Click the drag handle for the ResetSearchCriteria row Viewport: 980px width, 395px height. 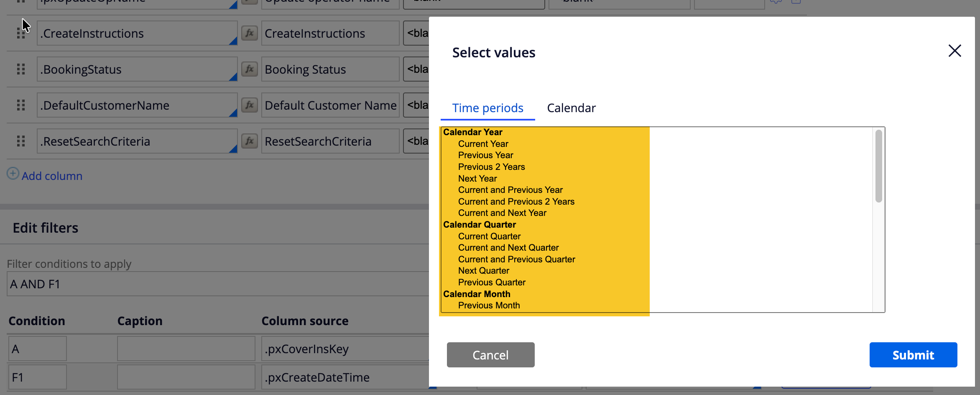point(21,141)
